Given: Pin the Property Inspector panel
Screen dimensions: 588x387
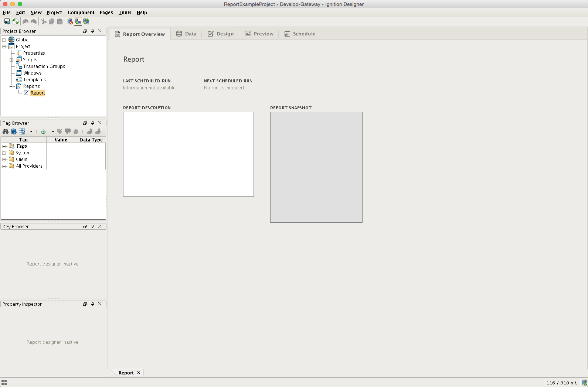Looking at the screenshot, I should point(92,304).
